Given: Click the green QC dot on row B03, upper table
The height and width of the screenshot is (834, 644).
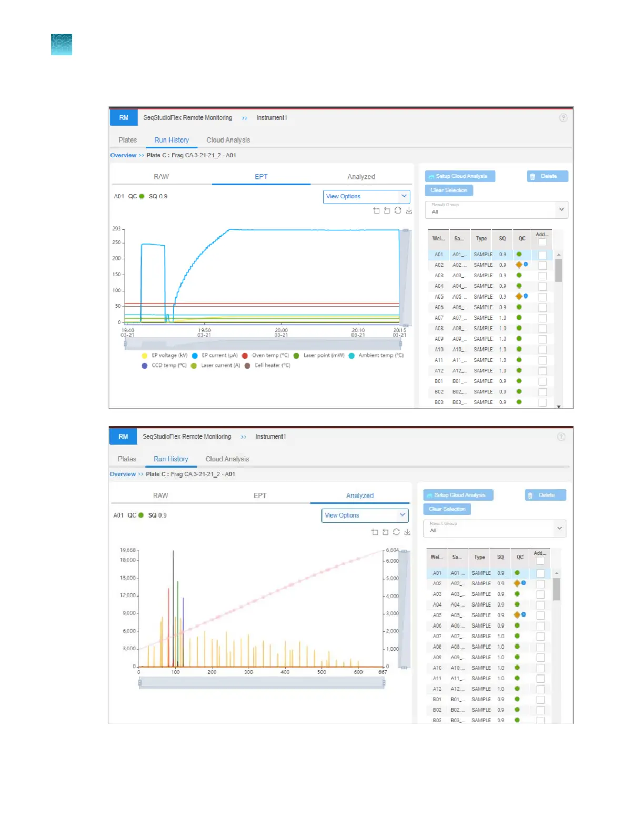Looking at the screenshot, I should (x=519, y=402).
